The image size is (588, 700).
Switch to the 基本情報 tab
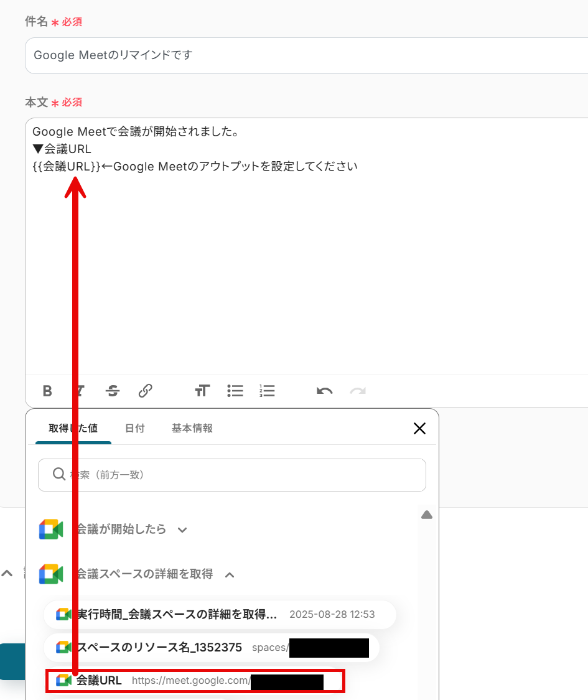click(x=192, y=429)
